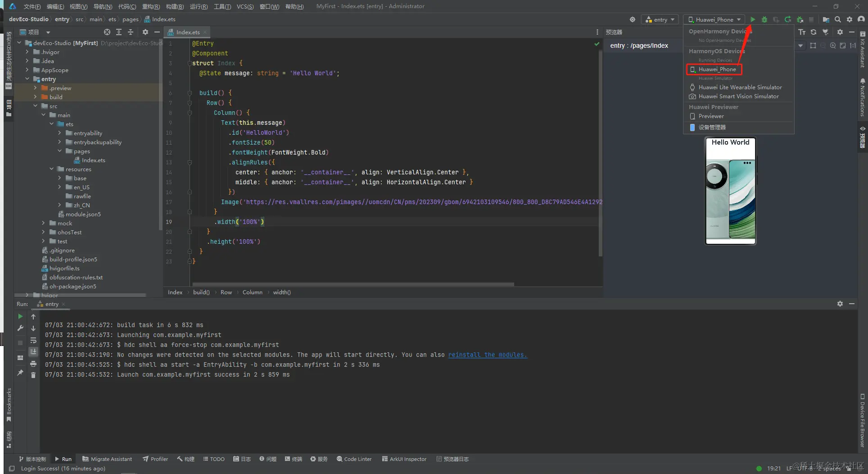Open project panel gear options
The height and width of the screenshot is (474, 868).
[x=145, y=32]
